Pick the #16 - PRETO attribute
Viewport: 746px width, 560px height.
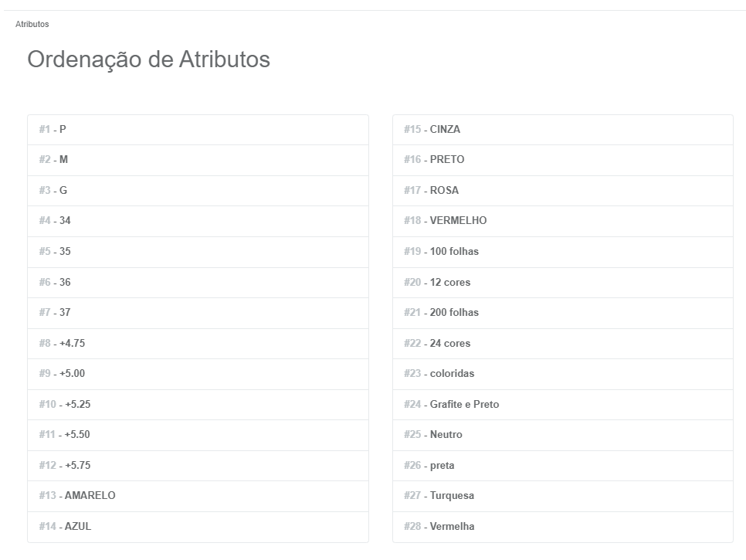point(563,161)
